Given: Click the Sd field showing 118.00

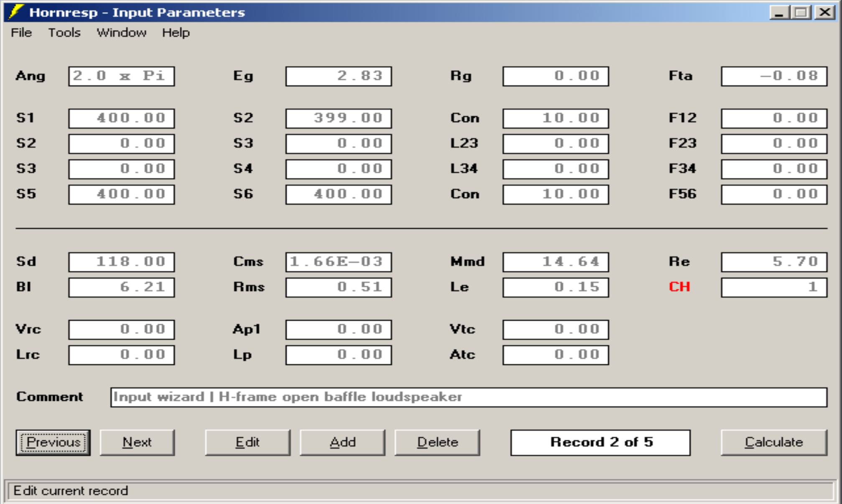Looking at the screenshot, I should (x=122, y=262).
